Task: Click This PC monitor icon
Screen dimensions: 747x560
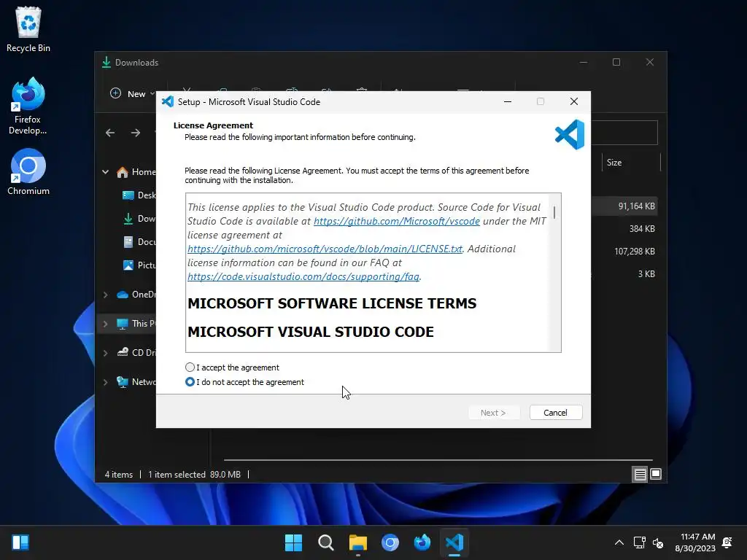Action: tap(123, 324)
